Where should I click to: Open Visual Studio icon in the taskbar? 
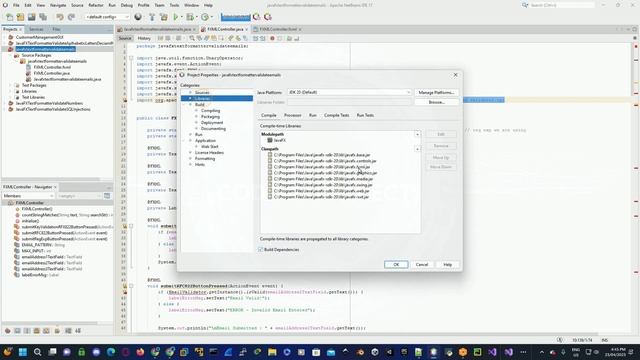pos(492,352)
